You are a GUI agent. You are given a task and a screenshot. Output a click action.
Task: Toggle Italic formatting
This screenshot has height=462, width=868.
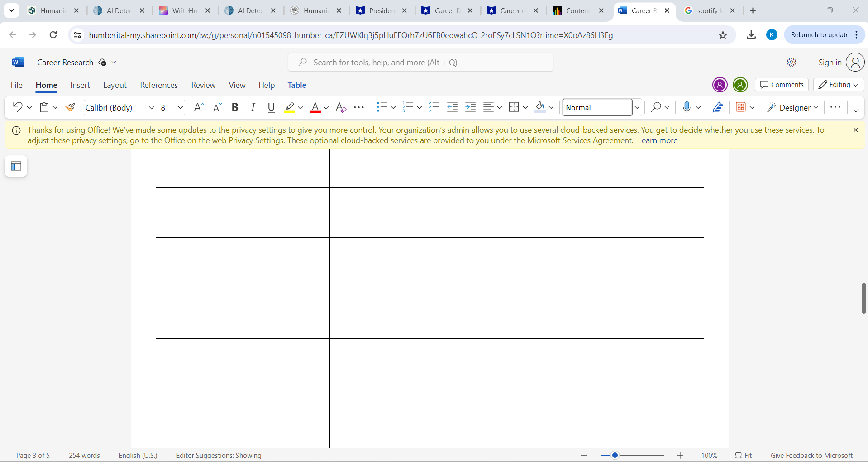(253, 107)
